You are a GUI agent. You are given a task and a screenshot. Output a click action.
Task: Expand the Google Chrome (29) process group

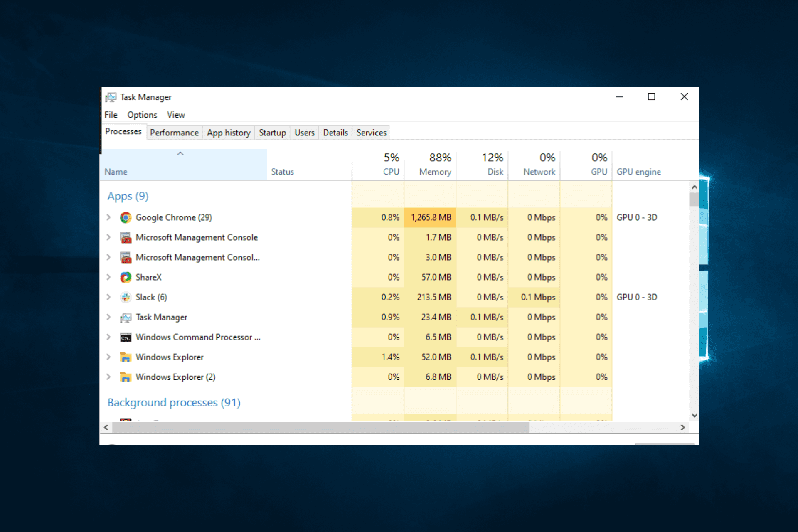coord(108,217)
